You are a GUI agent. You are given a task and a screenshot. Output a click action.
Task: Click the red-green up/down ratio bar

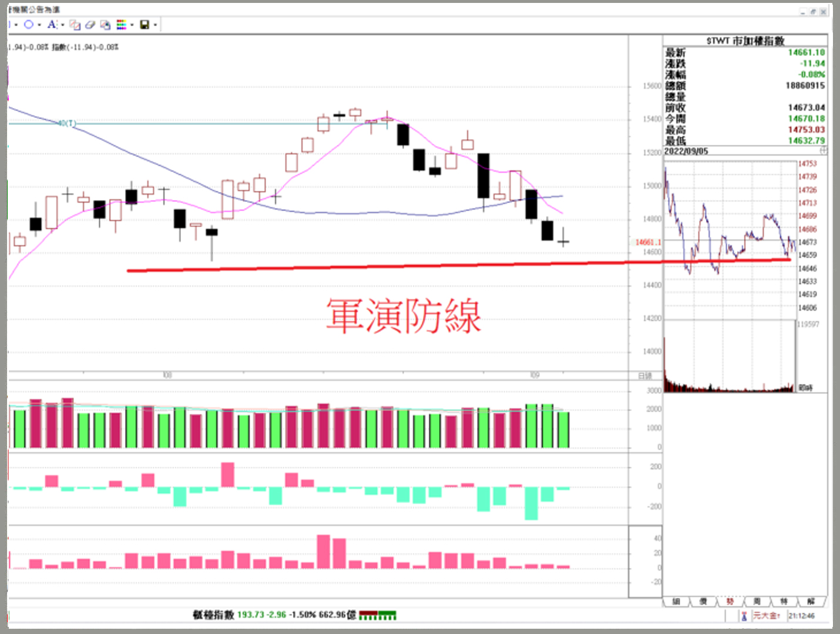point(377,615)
